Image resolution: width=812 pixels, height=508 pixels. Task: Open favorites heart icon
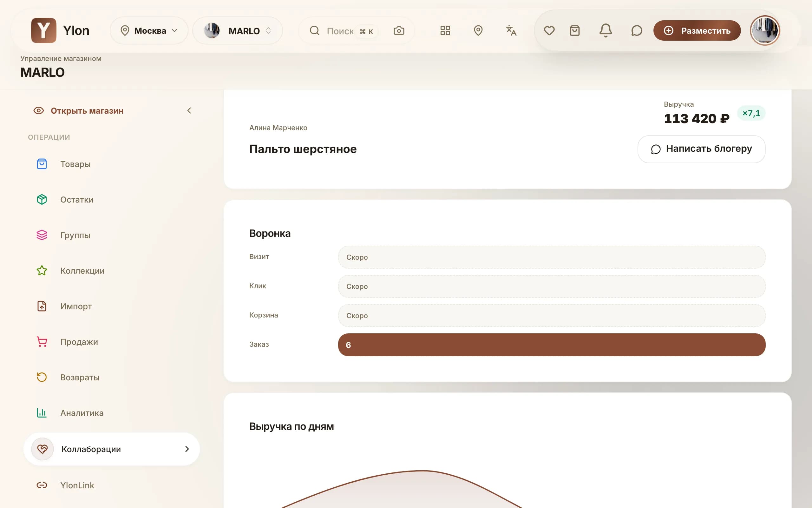point(549,30)
